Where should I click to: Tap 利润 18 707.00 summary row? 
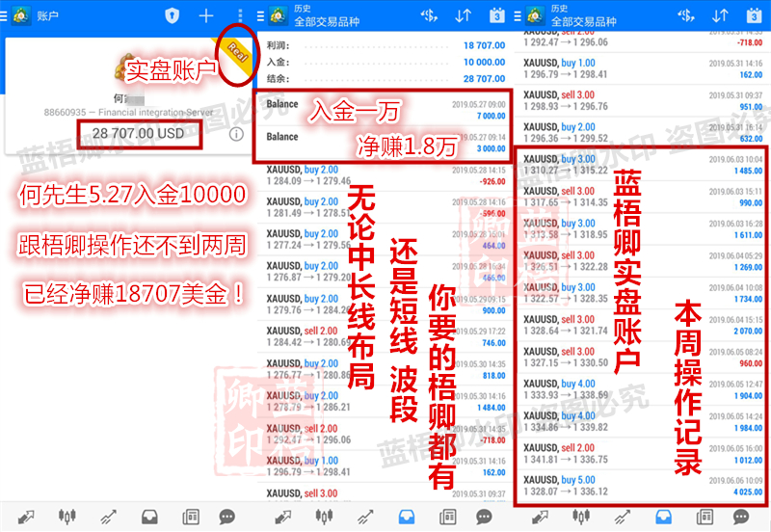pyautogui.click(x=385, y=45)
